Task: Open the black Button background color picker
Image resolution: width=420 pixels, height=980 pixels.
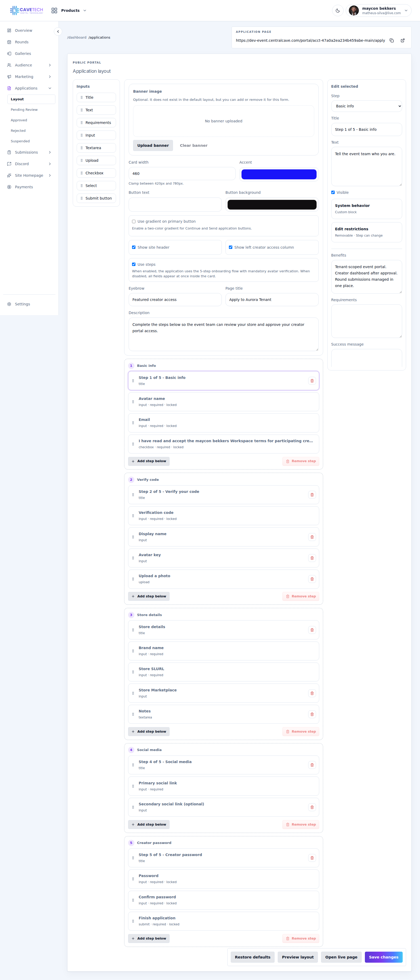Action: [x=272, y=205]
